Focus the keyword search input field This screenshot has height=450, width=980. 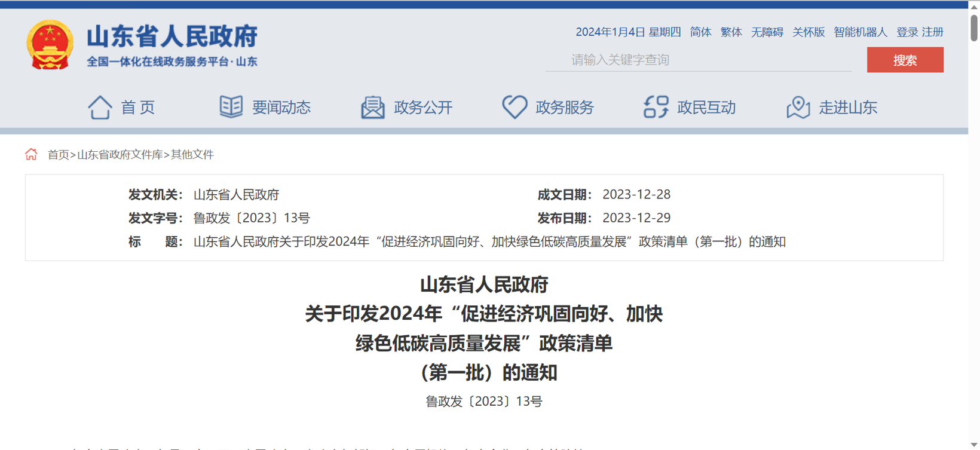(698, 60)
